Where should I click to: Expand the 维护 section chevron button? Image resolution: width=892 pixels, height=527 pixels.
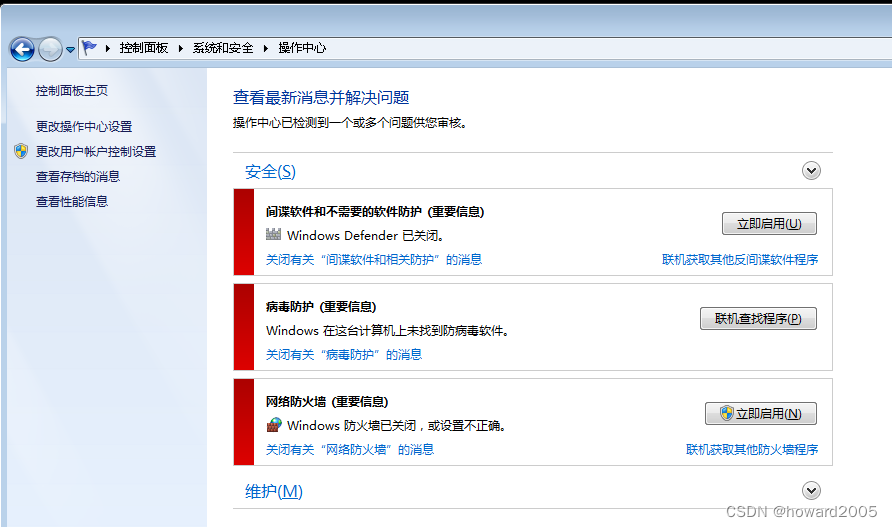pos(811,490)
